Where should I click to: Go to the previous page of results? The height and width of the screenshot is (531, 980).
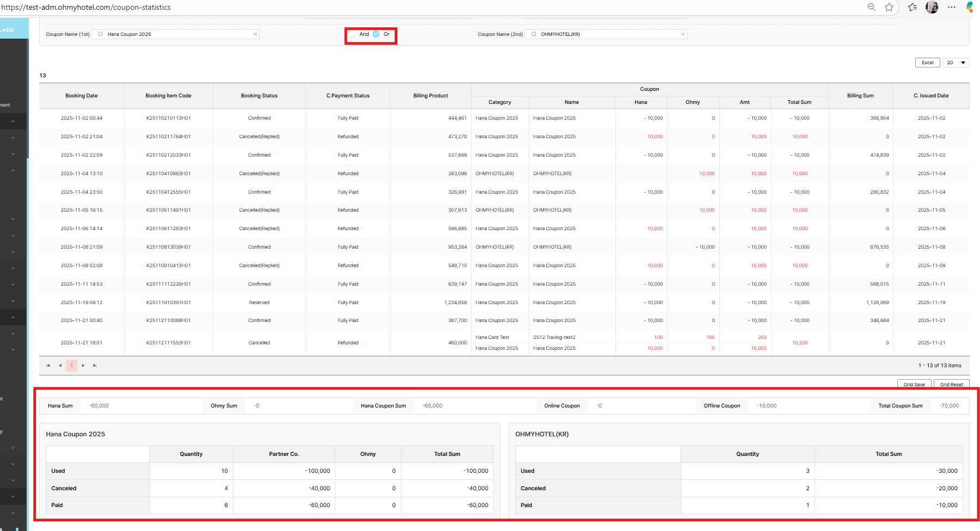coord(60,366)
